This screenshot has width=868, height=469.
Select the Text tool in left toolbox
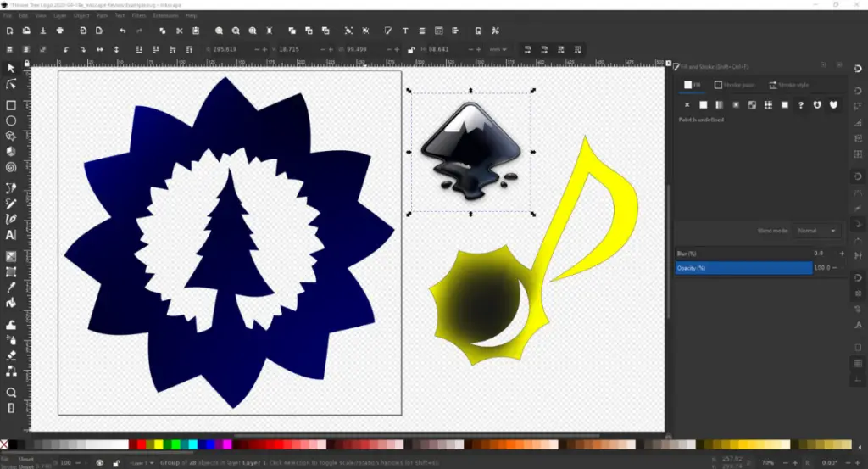pos(10,235)
